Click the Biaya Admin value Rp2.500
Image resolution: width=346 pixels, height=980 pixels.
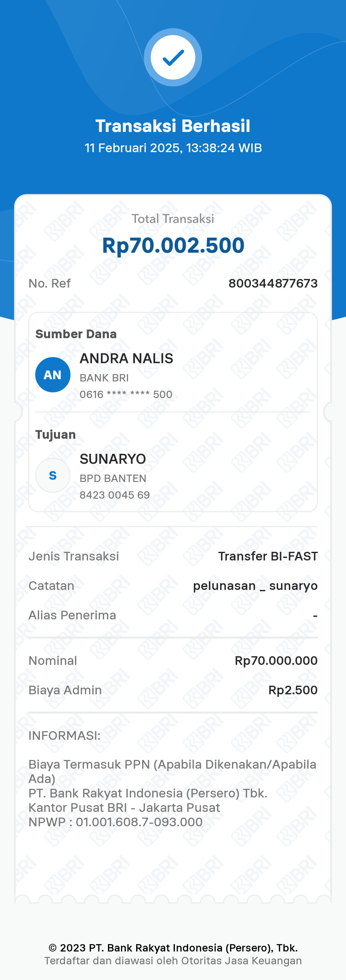pos(293,690)
